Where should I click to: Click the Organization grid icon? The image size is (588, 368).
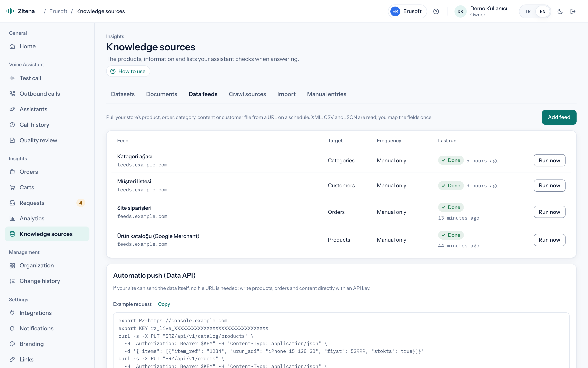pos(12,266)
